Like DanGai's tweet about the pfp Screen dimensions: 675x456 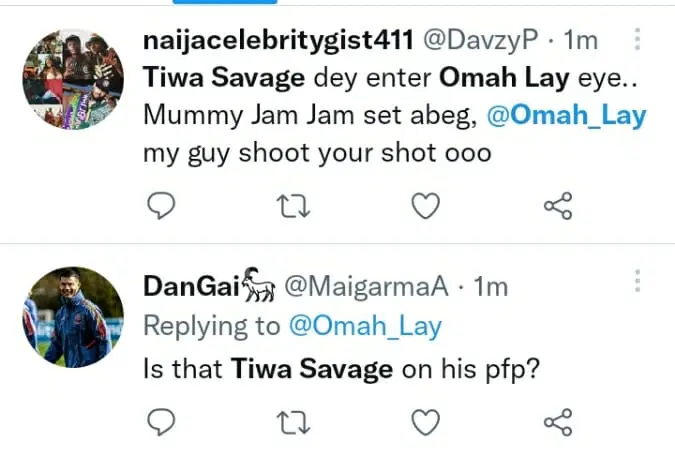click(426, 424)
